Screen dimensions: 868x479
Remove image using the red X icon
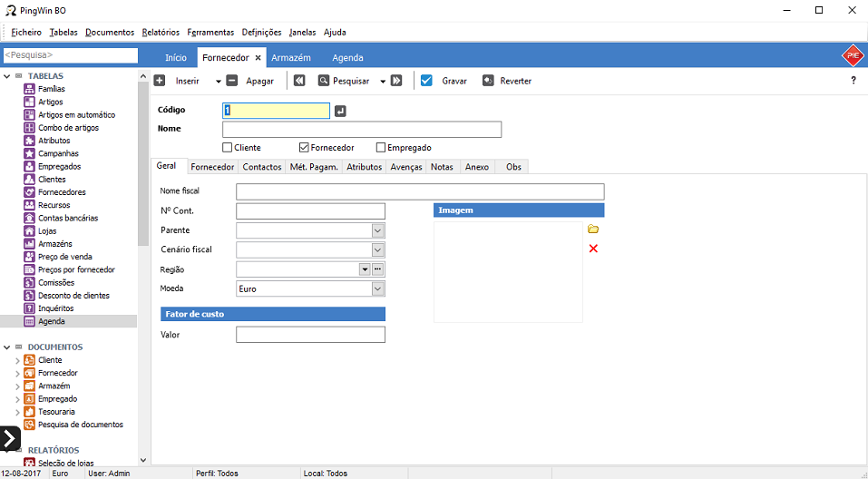point(593,249)
